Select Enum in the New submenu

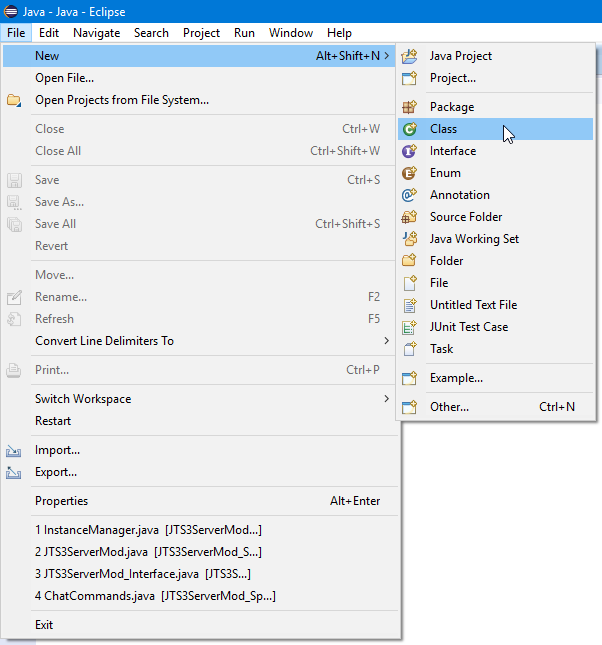tap(495, 173)
